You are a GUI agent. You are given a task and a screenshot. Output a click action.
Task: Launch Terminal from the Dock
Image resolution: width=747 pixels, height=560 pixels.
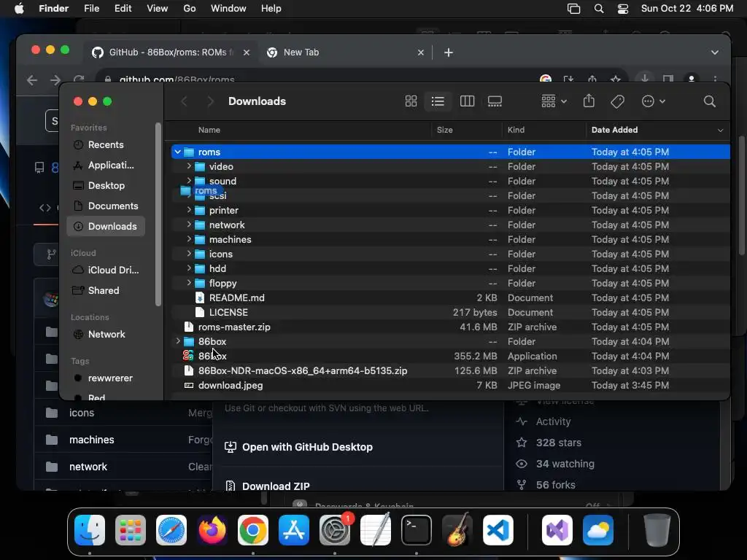tap(417, 530)
